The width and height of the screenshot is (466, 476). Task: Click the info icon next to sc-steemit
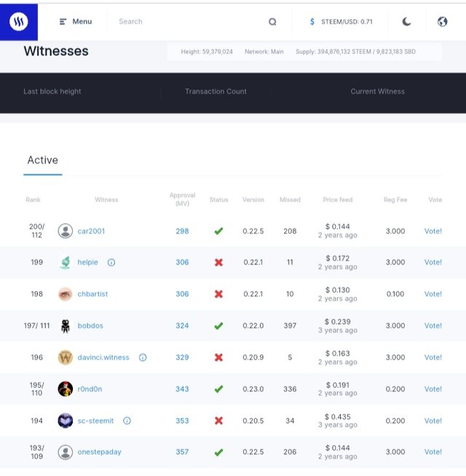click(x=127, y=421)
